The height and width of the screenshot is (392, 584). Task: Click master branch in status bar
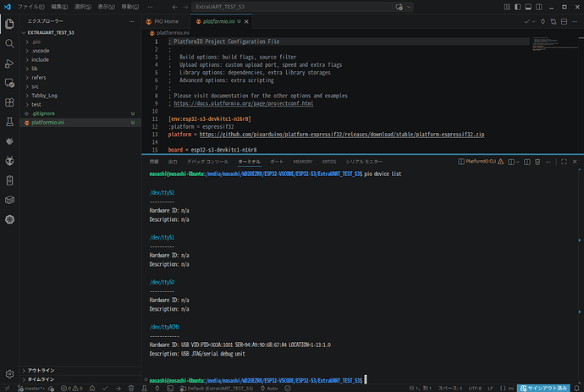tap(31, 389)
